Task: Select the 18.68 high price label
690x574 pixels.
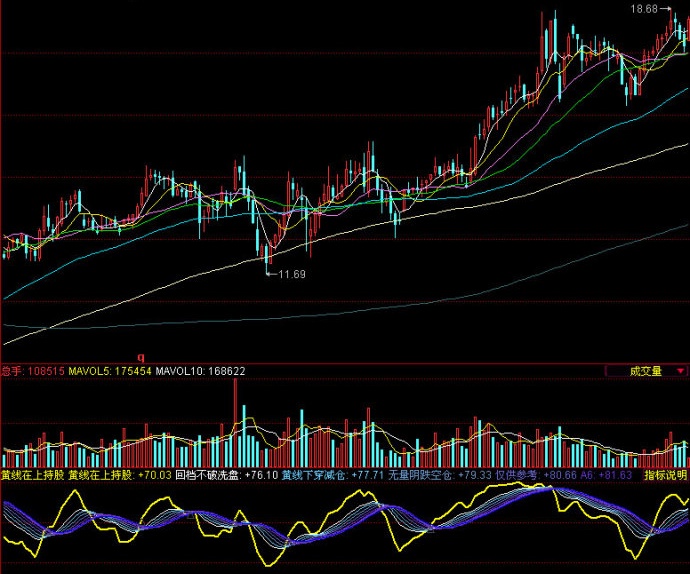Action: point(644,8)
